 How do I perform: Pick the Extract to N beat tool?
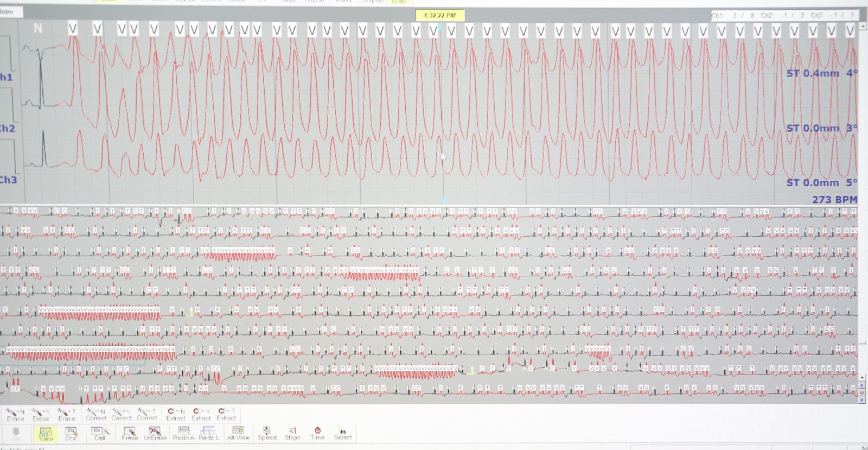175,414
